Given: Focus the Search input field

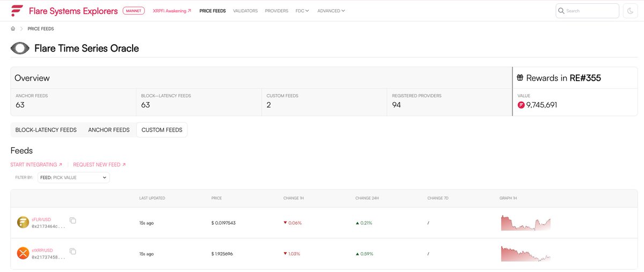Looking at the screenshot, I should coord(587,11).
